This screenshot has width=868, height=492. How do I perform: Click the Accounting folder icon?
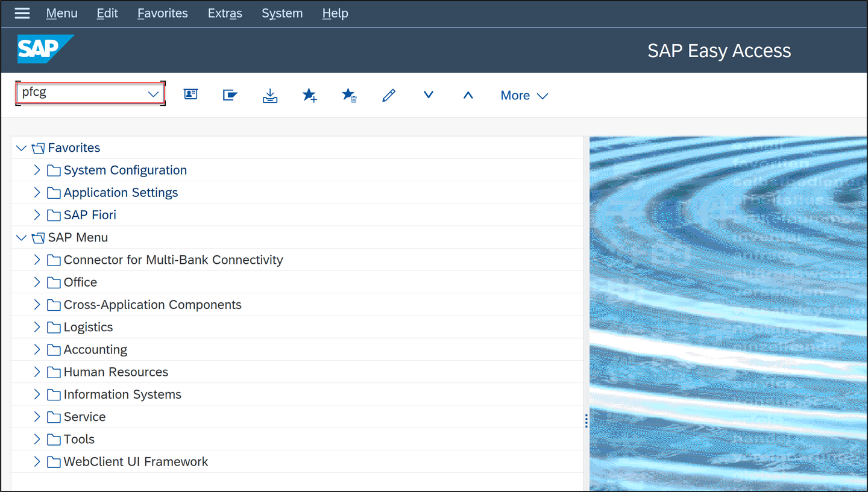pos(54,350)
